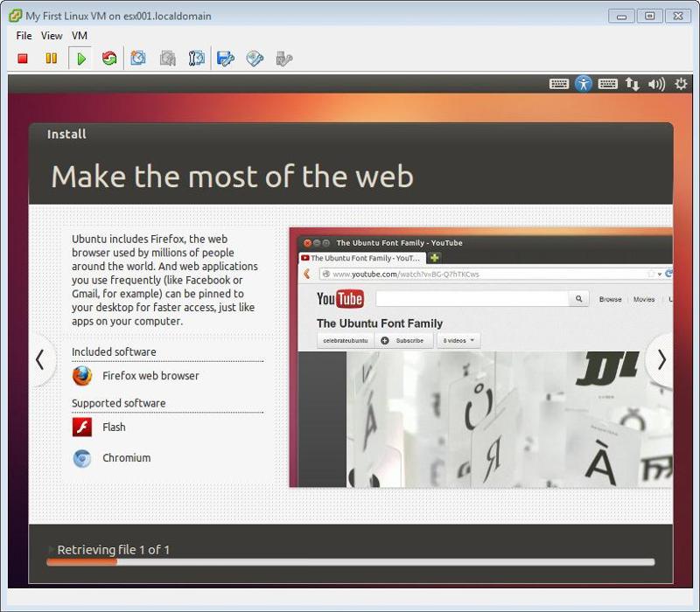Maximize the VM console window
This screenshot has height=612, width=700.
click(649, 17)
